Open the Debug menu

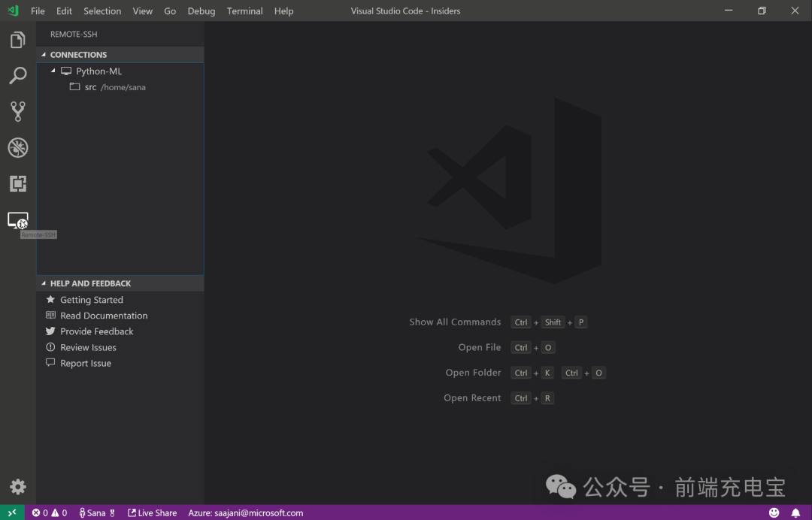point(201,11)
